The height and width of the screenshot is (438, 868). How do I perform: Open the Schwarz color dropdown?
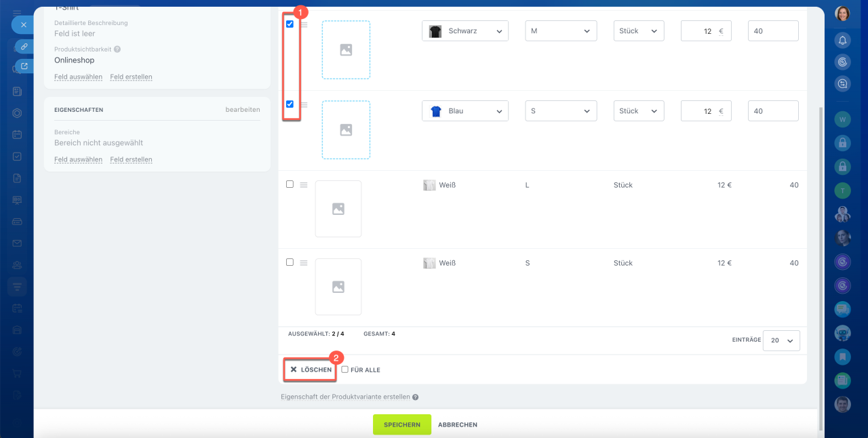click(x=465, y=31)
